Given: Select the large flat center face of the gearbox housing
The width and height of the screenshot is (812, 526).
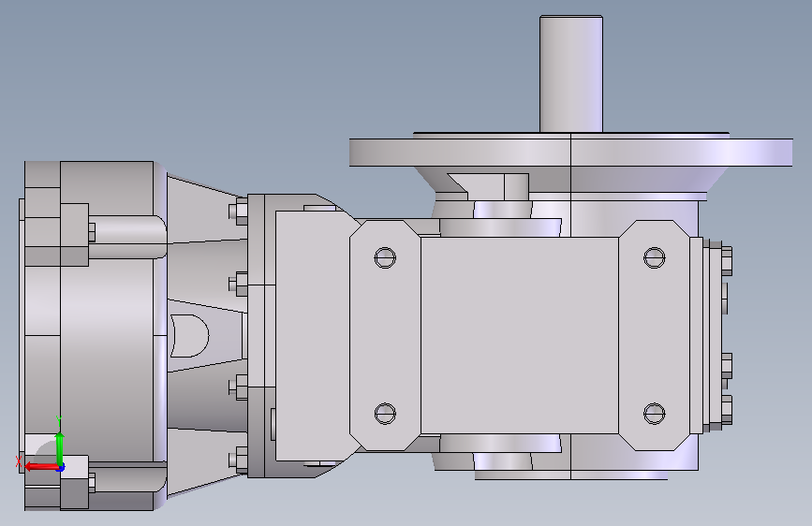Looking at the screenshot, I should tap(520, 335).
